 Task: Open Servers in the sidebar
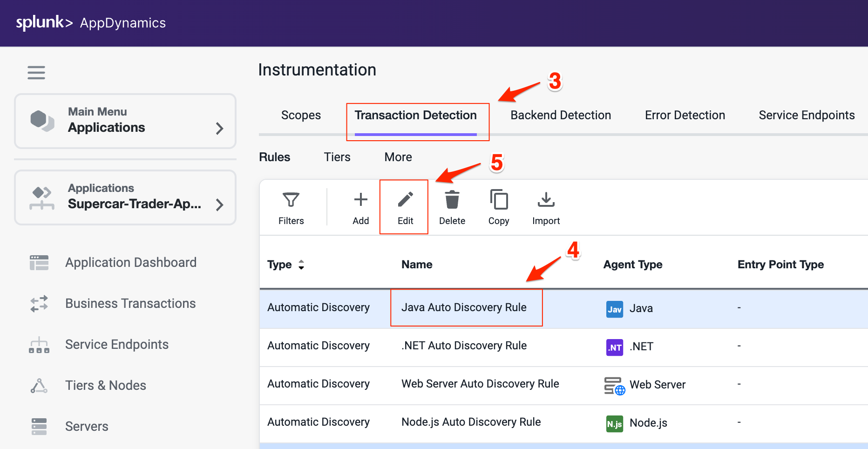[87, 426]
